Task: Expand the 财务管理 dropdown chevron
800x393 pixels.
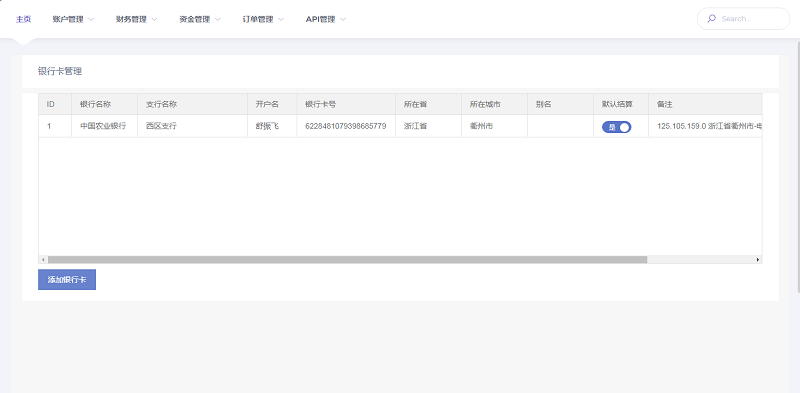Action: [x=154, y=19]
